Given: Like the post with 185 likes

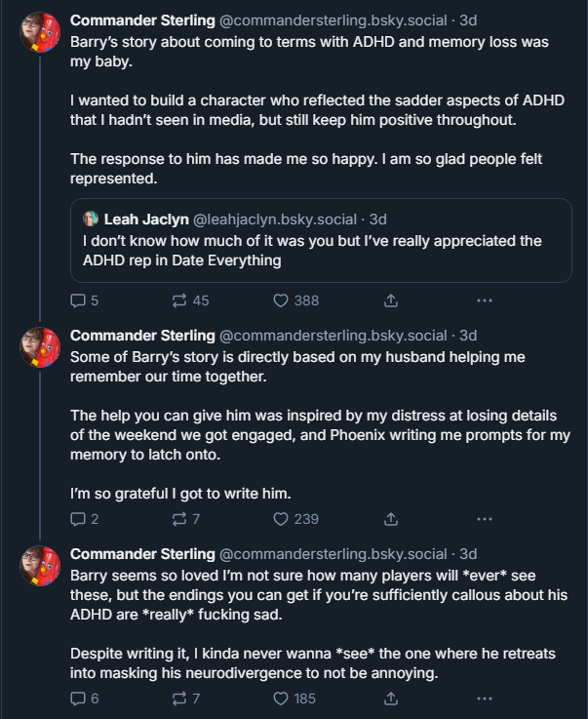Looking at the screenshot, I should click(x=294, y=699).
